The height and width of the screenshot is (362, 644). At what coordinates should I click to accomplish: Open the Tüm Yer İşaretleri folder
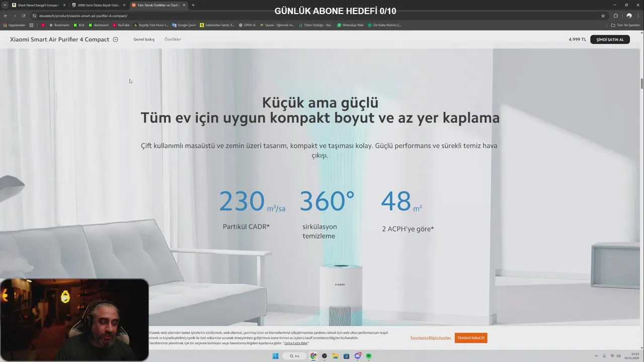tap(625, 25)
